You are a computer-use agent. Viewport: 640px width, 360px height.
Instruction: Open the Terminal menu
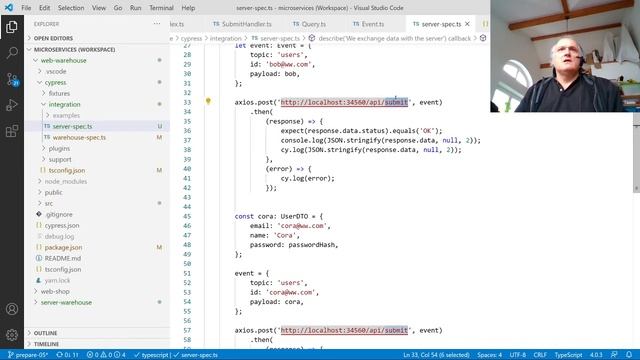161,8
